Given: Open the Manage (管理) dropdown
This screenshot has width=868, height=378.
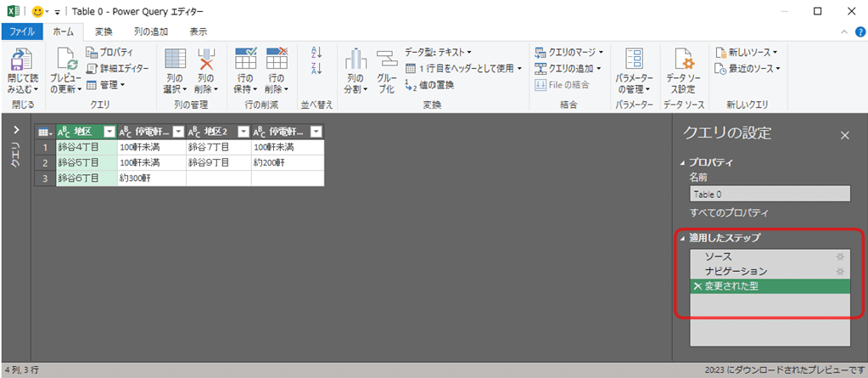Looking at the screenshot, I should pos(106,84).
